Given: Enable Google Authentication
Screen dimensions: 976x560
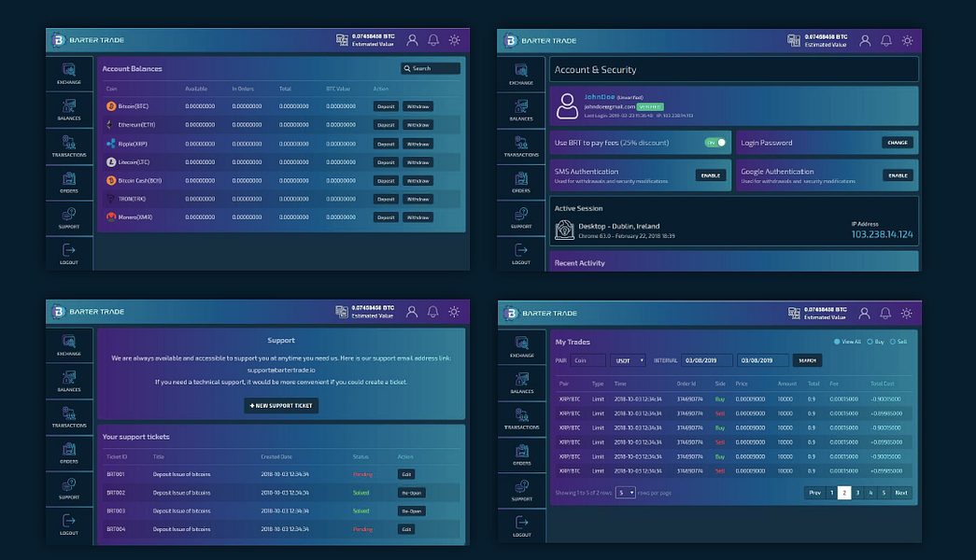Looking at the screenshot, I should [x=898, y=176].
